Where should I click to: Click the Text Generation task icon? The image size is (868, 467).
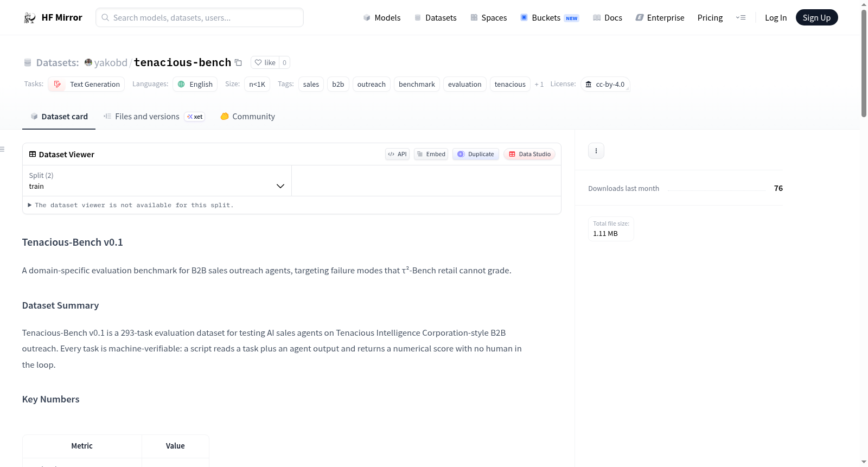click(58, 84)
